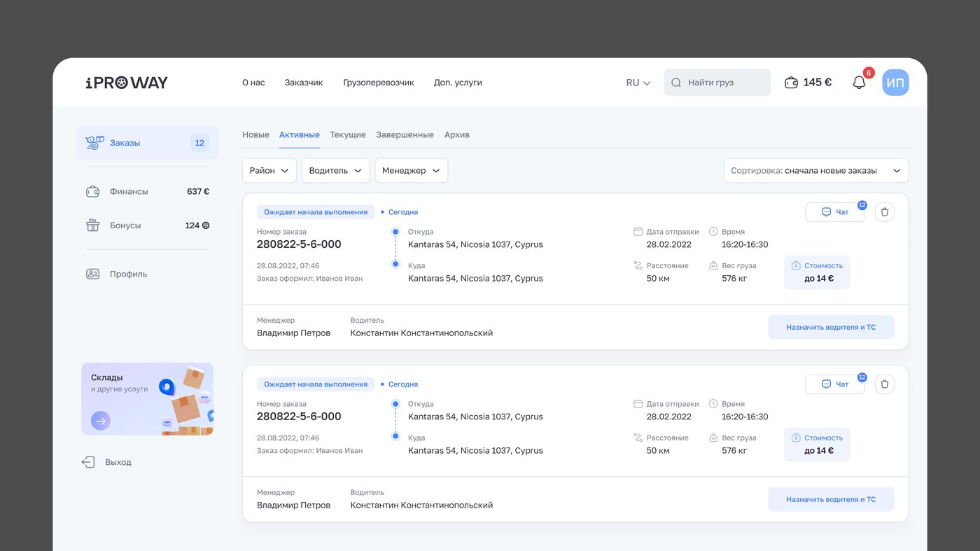
Task: Click the Финансы wallet icon in sidebar
Action: [x=92, y=191]
